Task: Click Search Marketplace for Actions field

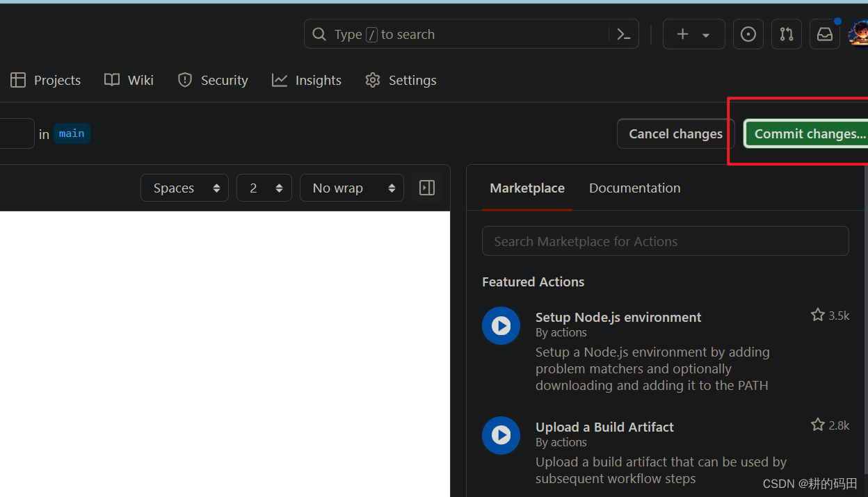Action: click(666, 241)
